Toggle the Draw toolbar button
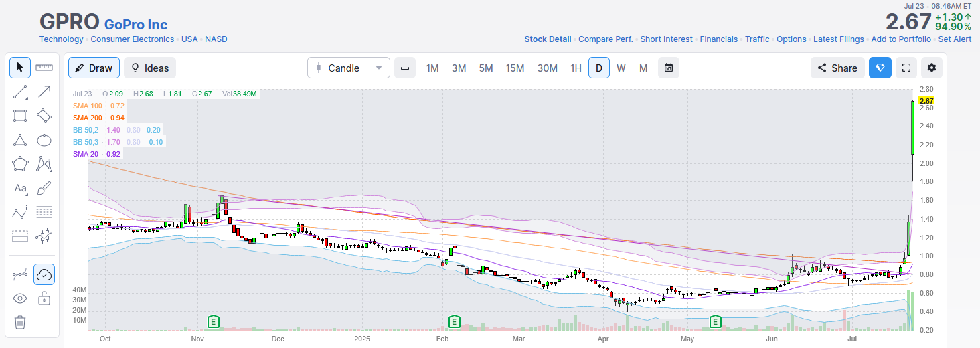The height and width of the screenshot is (348, 980). click(94, 68)
